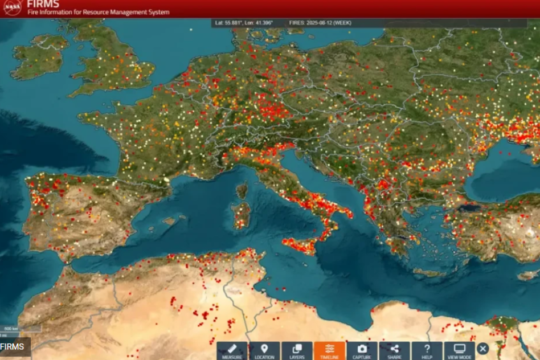Select the Measure ruler tool
The width and height of the screenshot is (540, 360).
(x=232, y=351)
